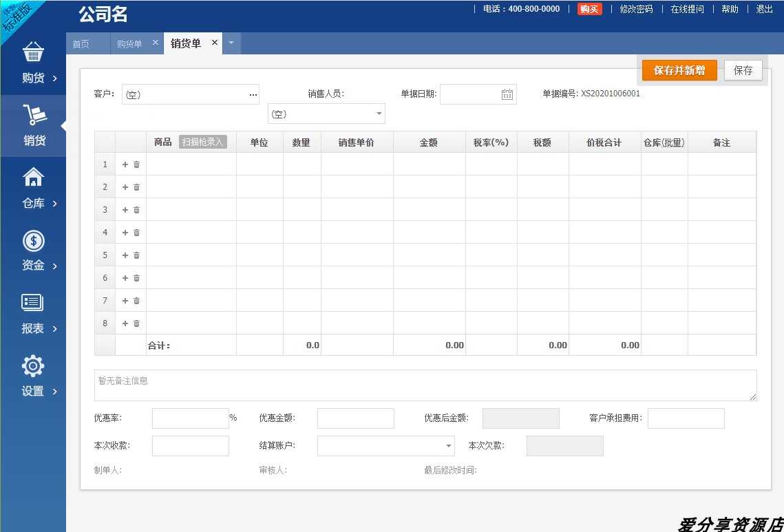Viewport: 784px width, 532px height.
Task: Click the 仓库(批里) column header
Action: point(664,142)
